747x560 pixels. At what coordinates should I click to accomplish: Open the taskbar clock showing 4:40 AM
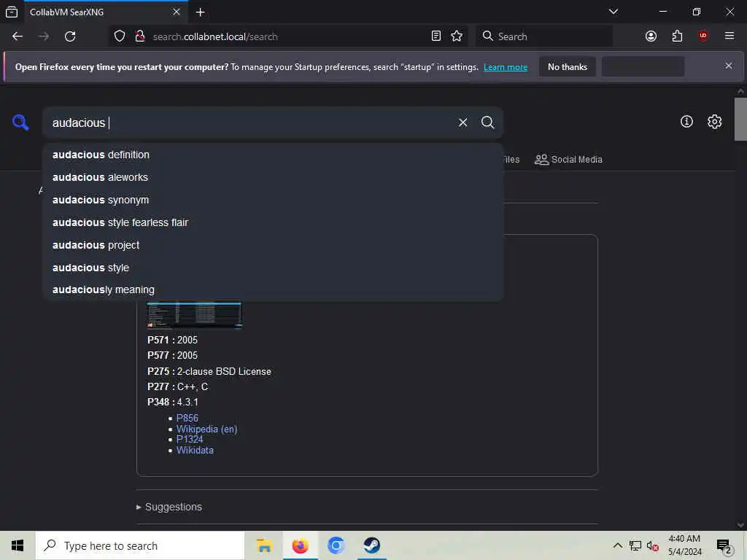click(x=684, y=545)
